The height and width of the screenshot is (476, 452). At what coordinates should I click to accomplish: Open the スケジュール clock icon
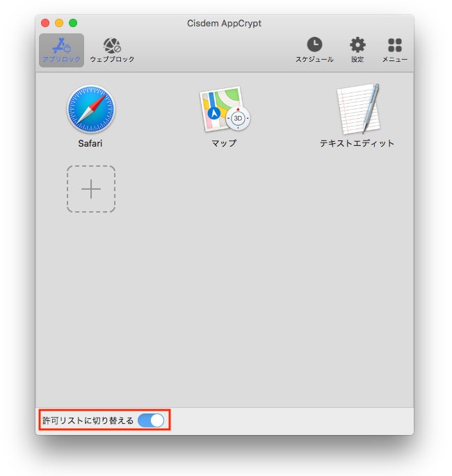coord(314,44)
